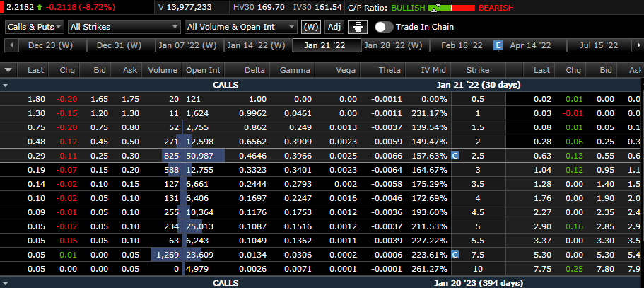Click call bid 0.25 for strike 2.5
The height and width of the screenshot is (288, 644).
98,156
